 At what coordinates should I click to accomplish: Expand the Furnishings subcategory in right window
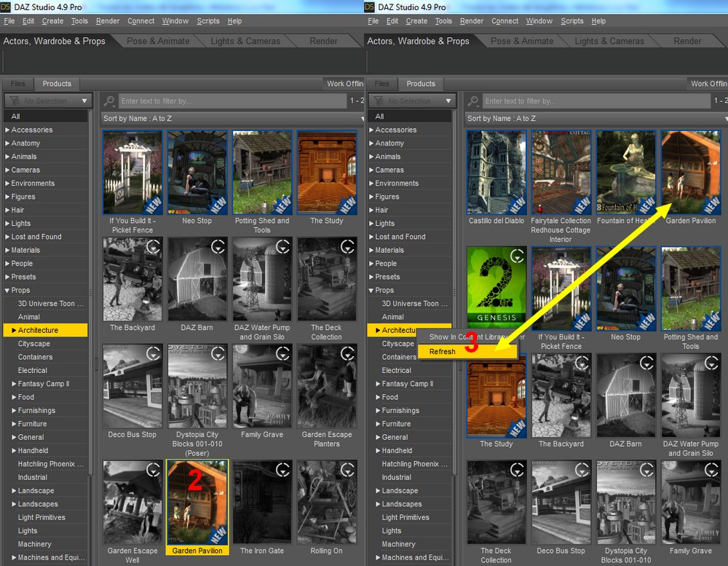click(378, 411)
